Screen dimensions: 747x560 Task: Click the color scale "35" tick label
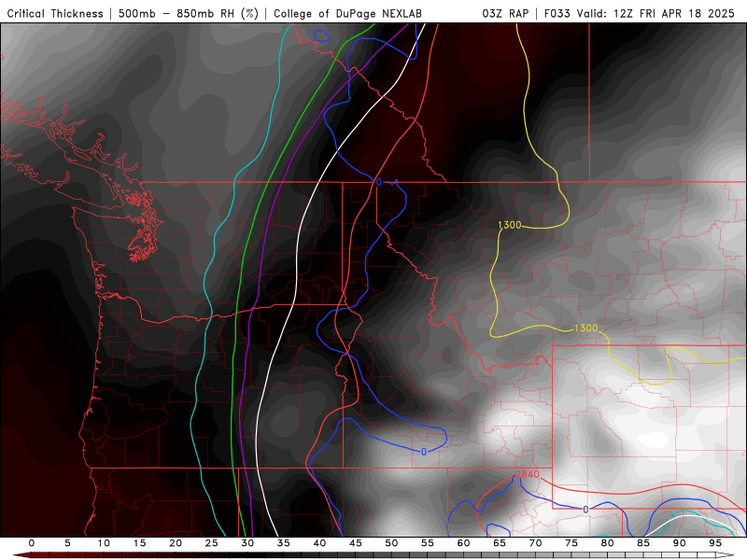tap(284, 543)
